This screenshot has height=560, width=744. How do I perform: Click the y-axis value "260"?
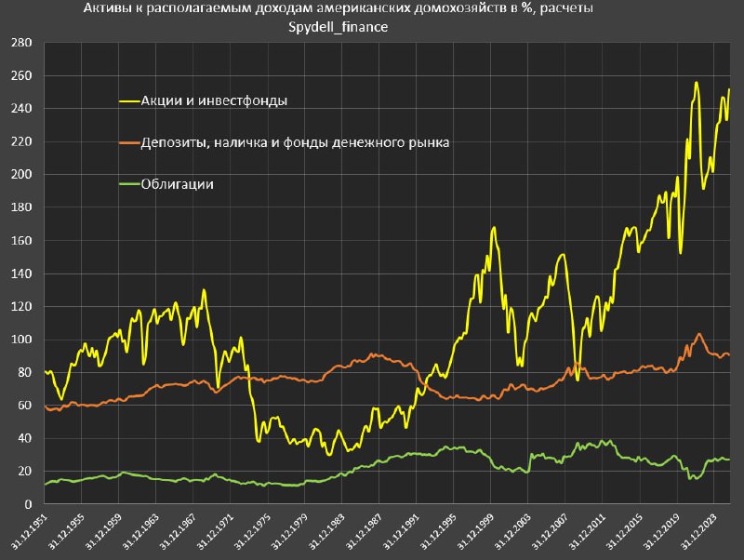coord(21,75)
